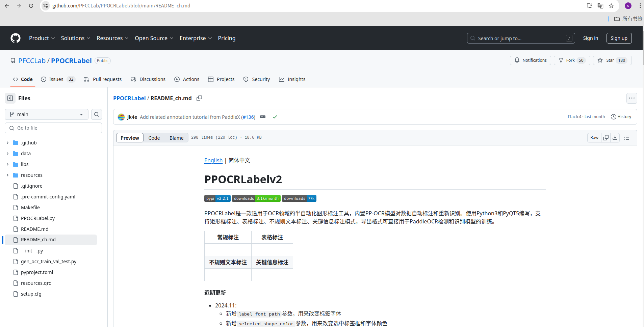Open the GitHub home page logo
The height and width of the screenshot is (327, 644).
tap(16, 38)
